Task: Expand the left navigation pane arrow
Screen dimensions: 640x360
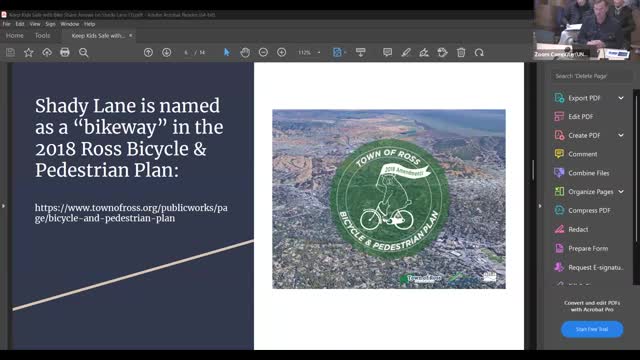Action: click(3, 206)
